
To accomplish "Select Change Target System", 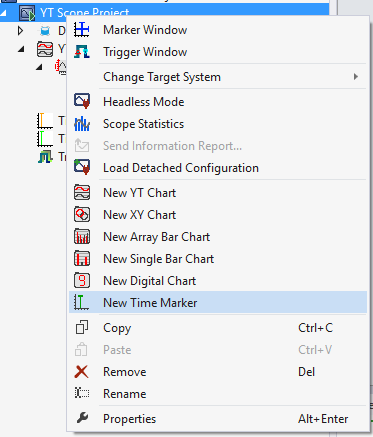I will pos(218,77).
